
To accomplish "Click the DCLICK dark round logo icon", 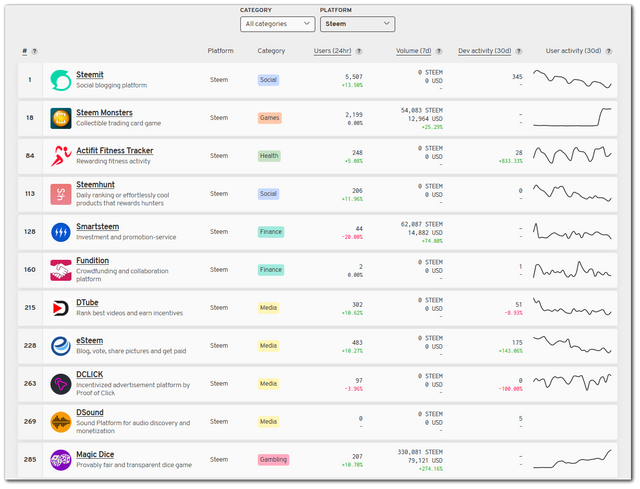I will coord(61,384).
